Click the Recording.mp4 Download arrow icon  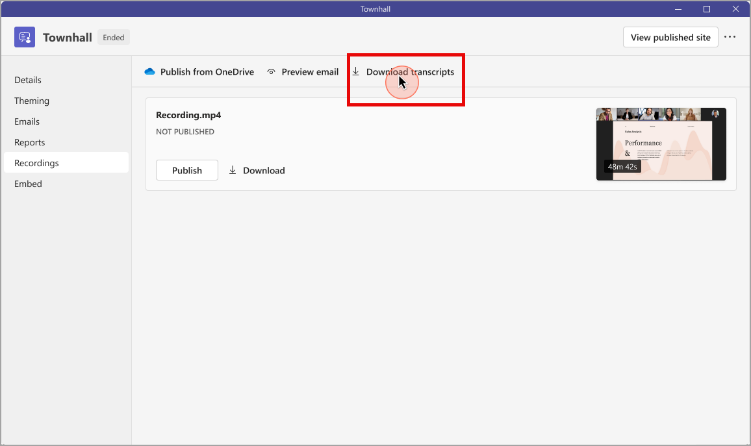(x=232, y=170)
